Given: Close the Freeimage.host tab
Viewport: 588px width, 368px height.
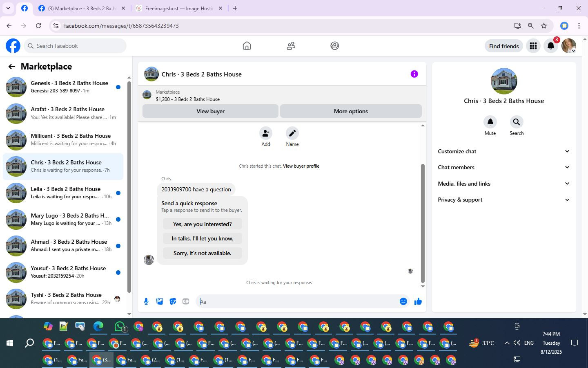Looking at the screenshot, I should [x=220, y=8].
